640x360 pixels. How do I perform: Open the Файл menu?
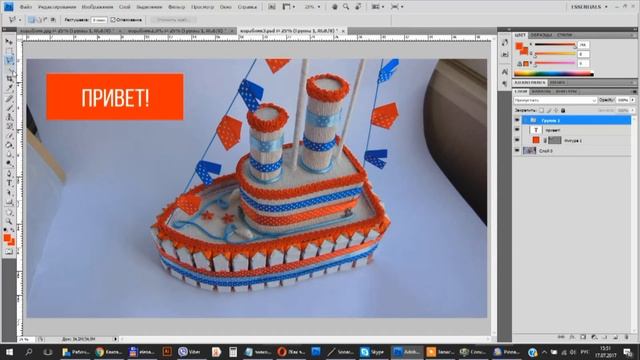[25, 7]
